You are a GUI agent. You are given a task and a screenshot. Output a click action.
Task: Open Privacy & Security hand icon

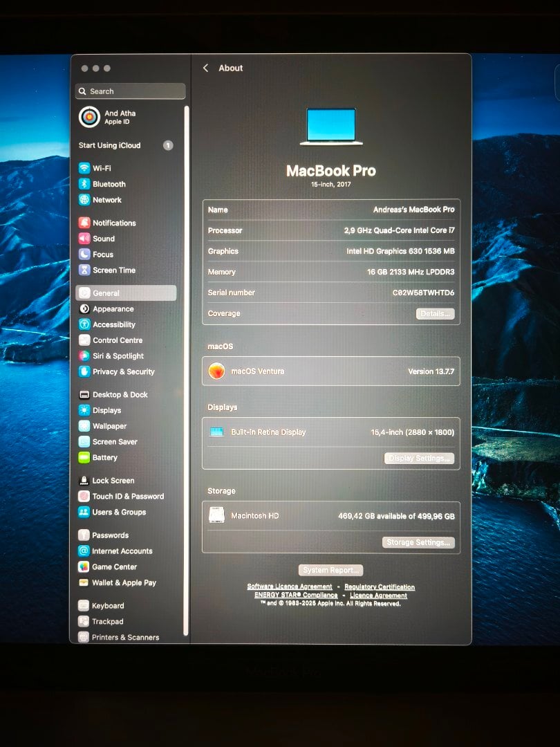point(84,371)
